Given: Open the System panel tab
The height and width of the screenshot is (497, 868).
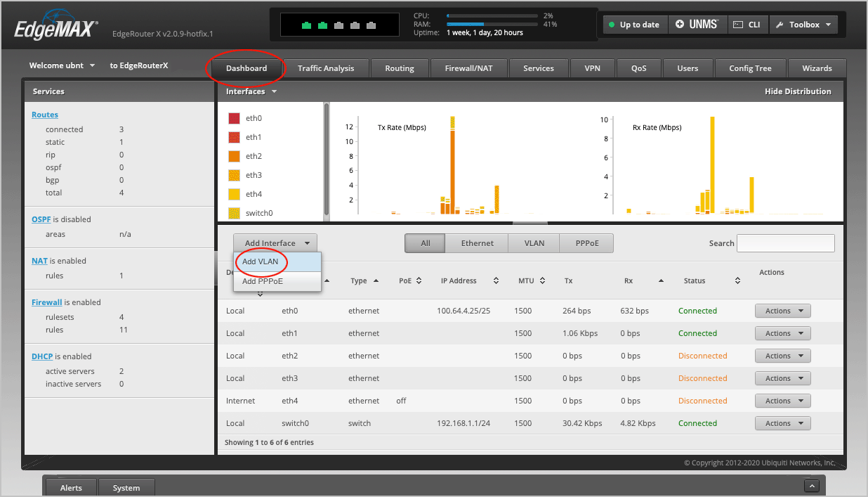Looking at the screenshot, I should pos(126,488).
